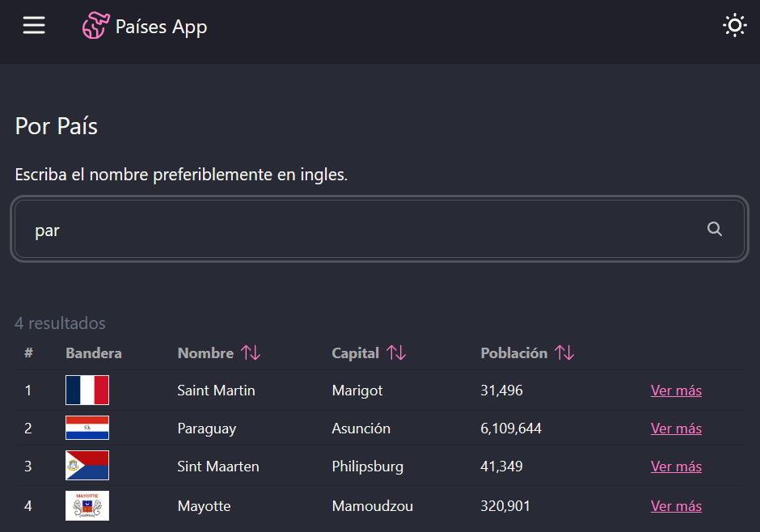Click the magnifier inside the search box
Viewport: 760px width, 532px height.
(x=715, y=229)
